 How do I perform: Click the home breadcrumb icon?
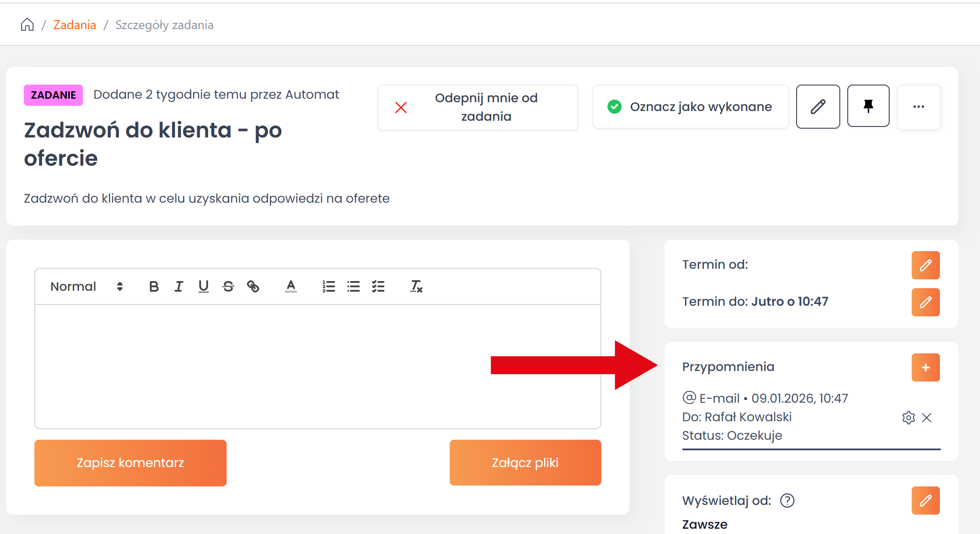tap(27, 25)
